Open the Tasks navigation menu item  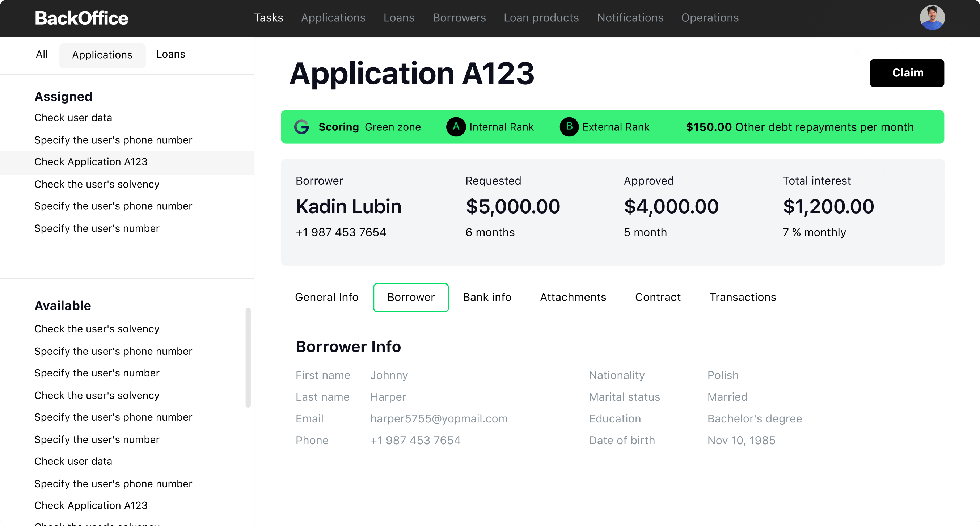(268, 17)
